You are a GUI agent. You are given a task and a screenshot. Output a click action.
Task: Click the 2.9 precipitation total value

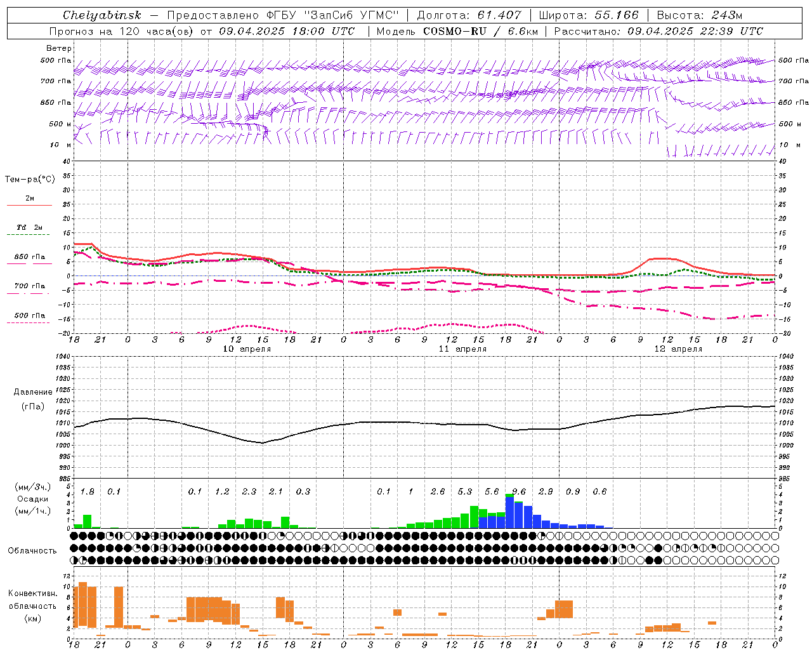(546, 492)
